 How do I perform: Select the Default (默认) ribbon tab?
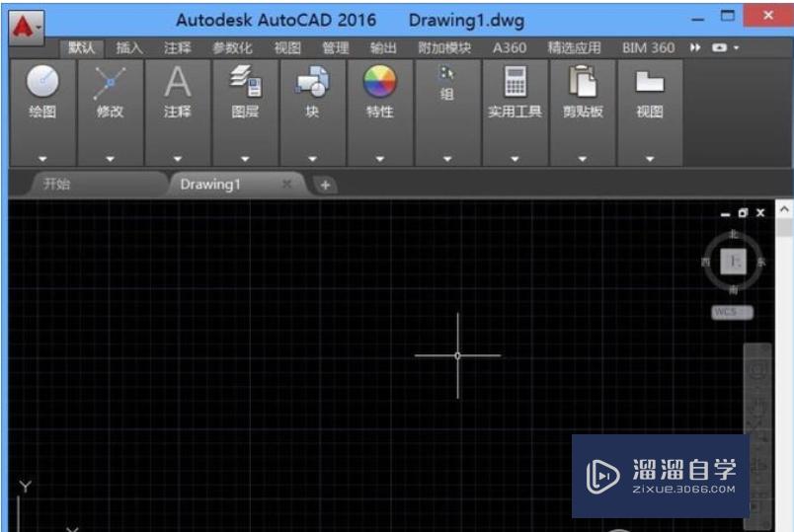click(82, 48)
